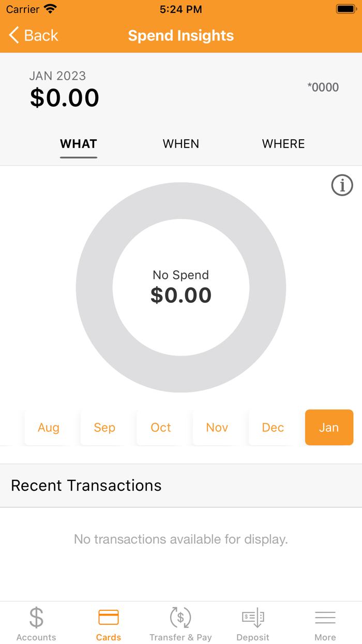The width and height of the screenshot is (362, 644).
Task: Switch to the WHERE tab
Action: point(283,144)
